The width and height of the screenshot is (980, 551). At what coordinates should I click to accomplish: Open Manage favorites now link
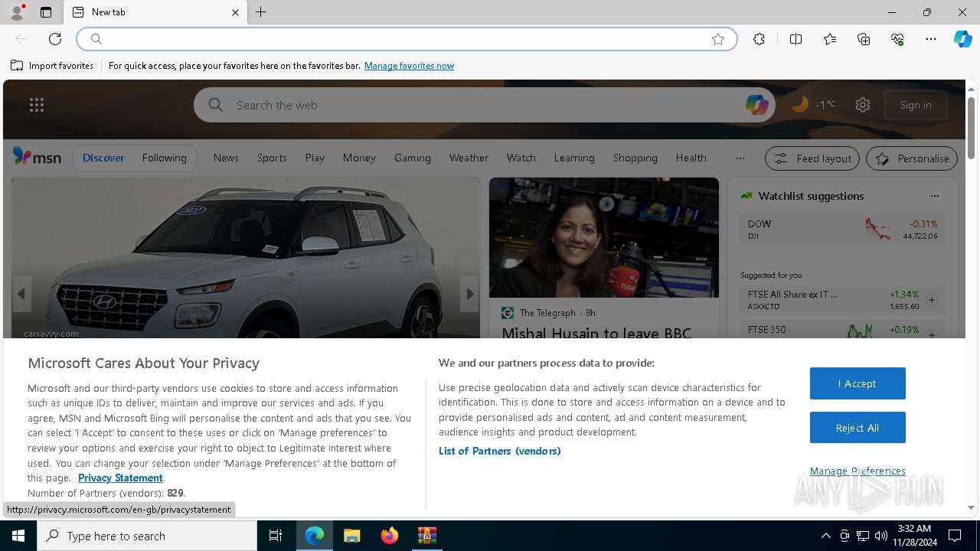tap(409, 66)
